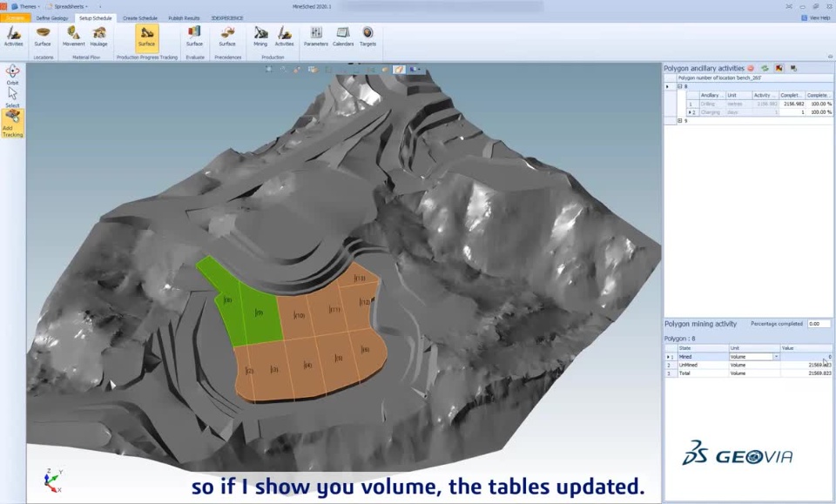Open the View Help link
This screenshot has height=504, width=836.
(x=816, y=17)
